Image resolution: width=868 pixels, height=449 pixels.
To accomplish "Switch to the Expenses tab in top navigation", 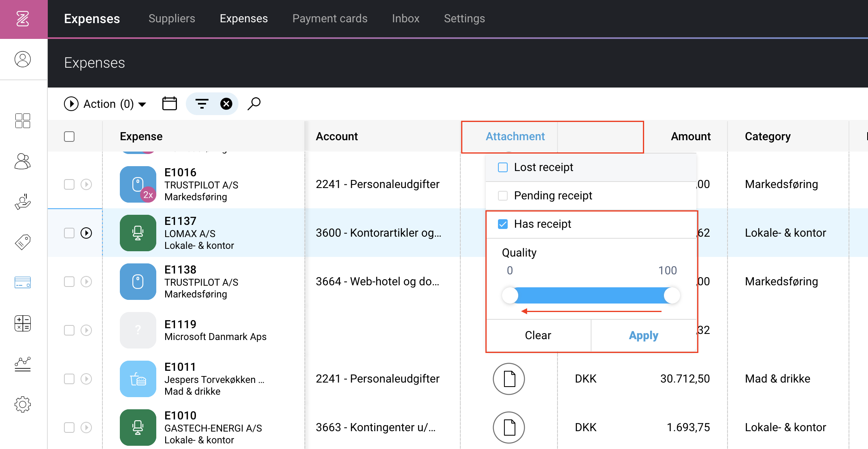I will coord(244,19).
